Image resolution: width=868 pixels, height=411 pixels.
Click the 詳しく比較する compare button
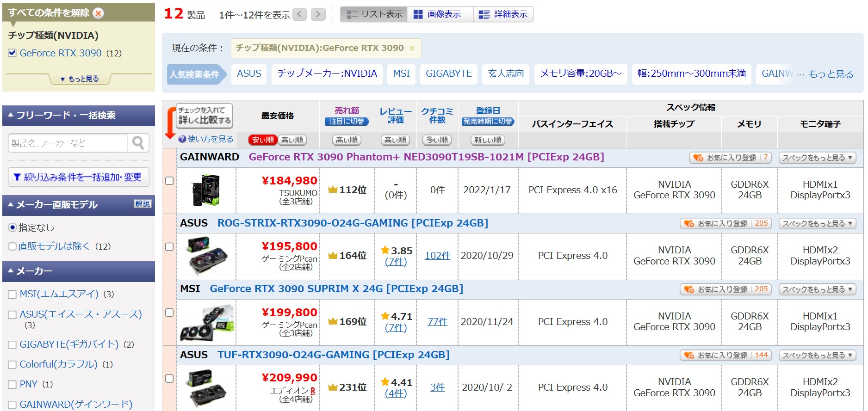(205, 116)
